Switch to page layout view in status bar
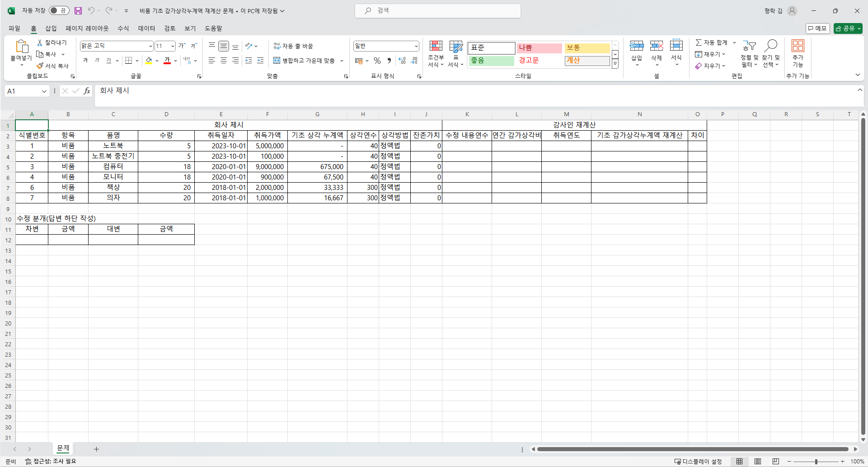 coord(758,462)
